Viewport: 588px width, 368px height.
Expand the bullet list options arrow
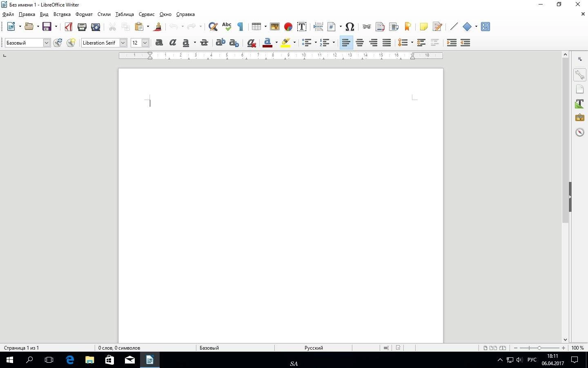click(x=316, y=43)
